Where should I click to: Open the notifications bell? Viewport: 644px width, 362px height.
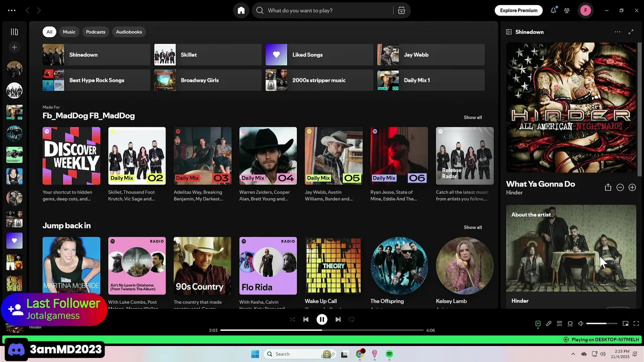click(x=553, y=11)
